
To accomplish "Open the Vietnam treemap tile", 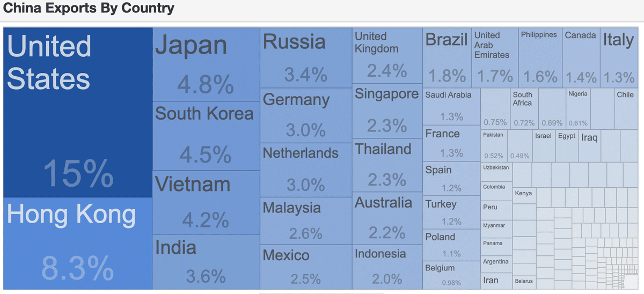I will point(206,202).
